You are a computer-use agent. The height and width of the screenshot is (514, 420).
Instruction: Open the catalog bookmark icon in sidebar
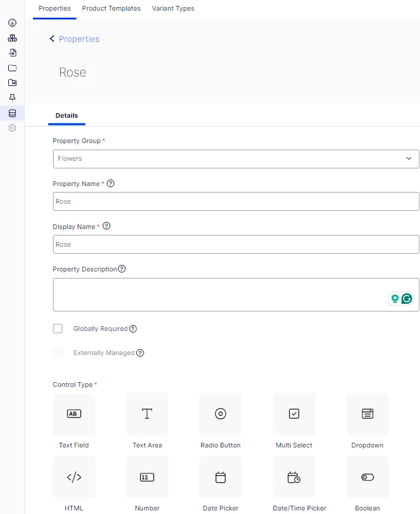[12, 82]
